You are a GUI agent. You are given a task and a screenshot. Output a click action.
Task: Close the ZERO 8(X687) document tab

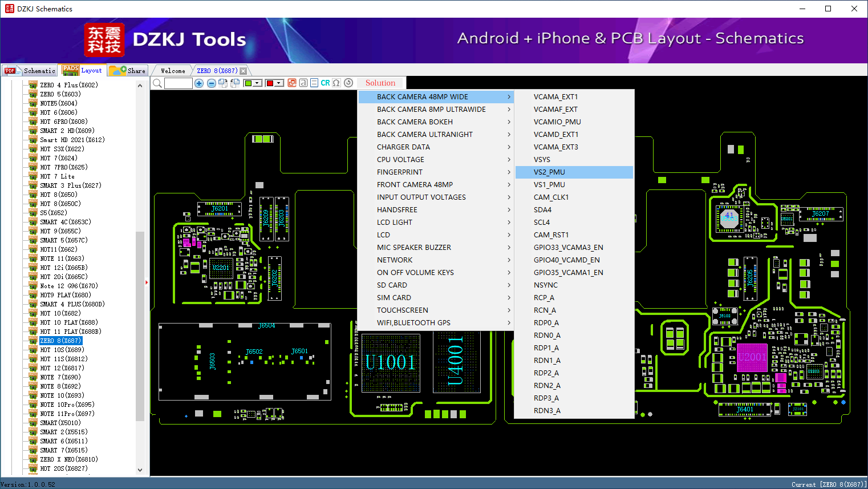coord(244,71)
